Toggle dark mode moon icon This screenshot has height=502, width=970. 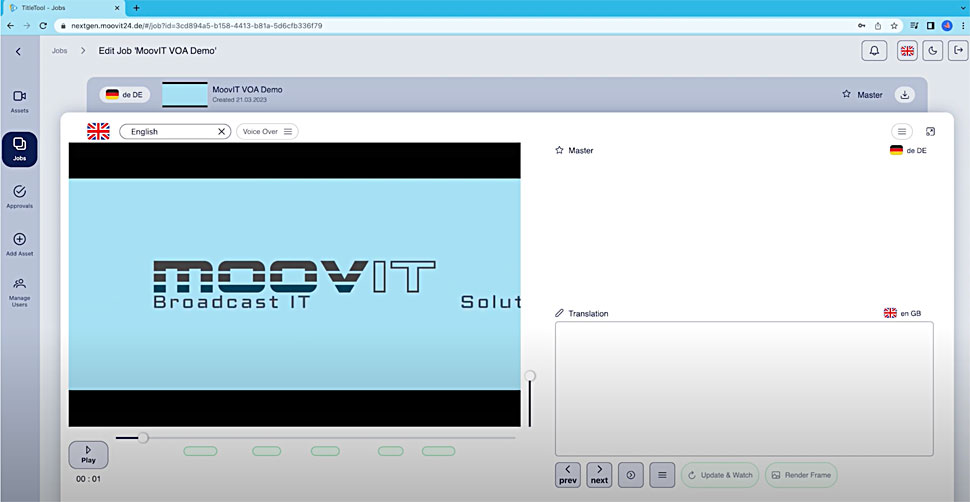(x=932, y=51)
